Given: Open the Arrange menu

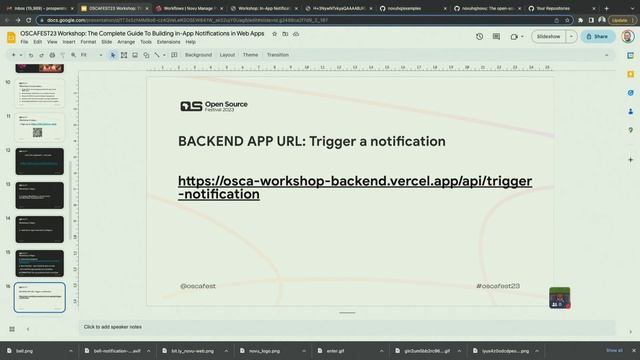Looking at the screenshot, I should pyautogui.click(x=126, y=42).
